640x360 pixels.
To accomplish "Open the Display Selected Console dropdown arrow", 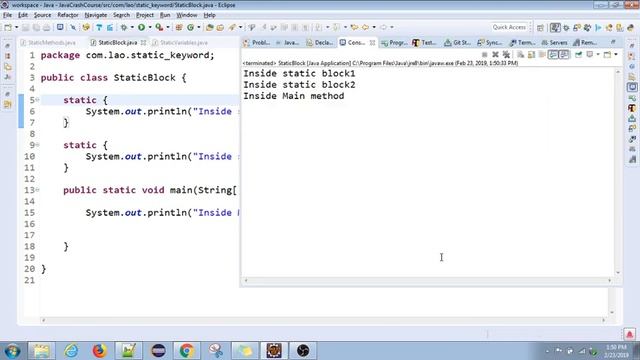I will [x=598, y=54].
